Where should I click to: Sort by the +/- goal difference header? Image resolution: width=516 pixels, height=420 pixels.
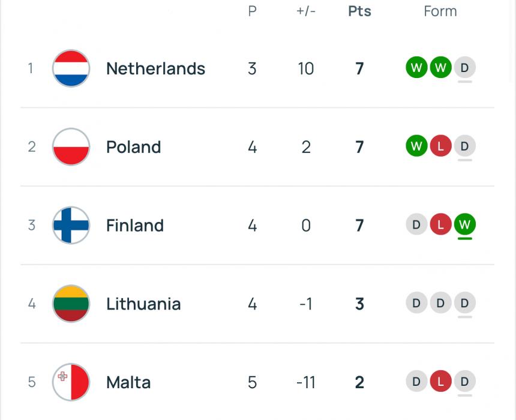(x=306, y=11)
